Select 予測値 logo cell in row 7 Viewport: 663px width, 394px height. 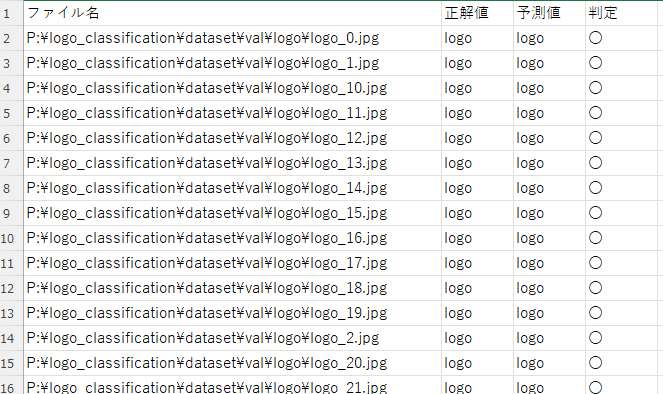(x=549, y=163)
